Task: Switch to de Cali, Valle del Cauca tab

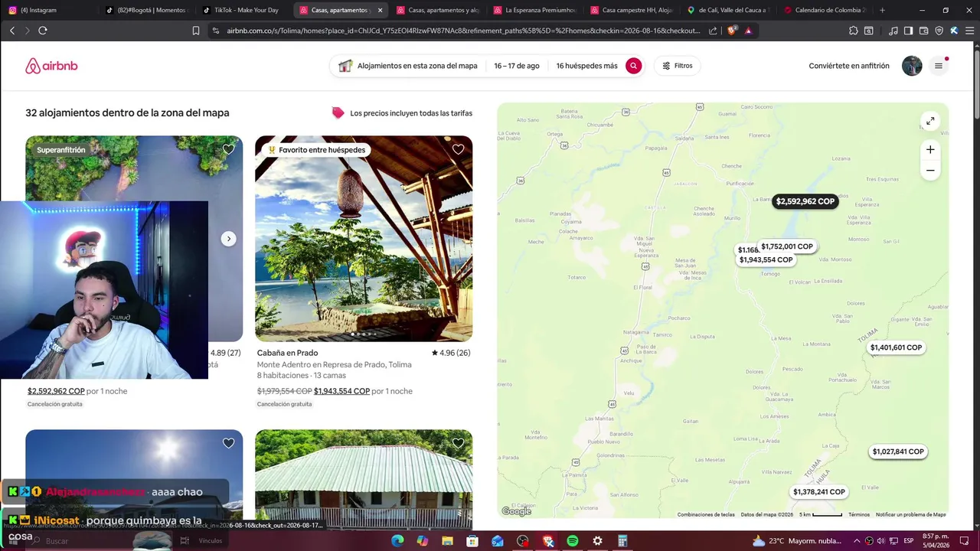Action: pyautogui.click(x=728, y=10)
